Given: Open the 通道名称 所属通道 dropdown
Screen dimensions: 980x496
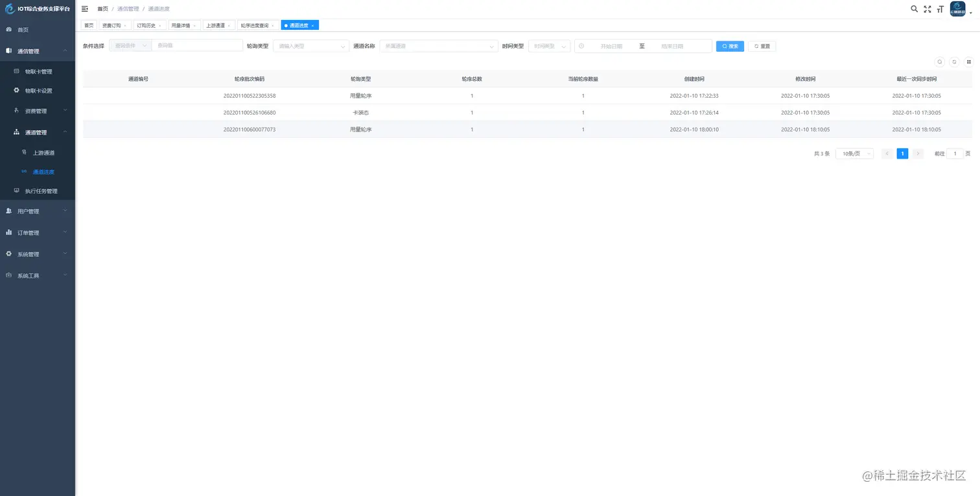Looking at the screenshot, I should pyautogui.click(x=439, y=46).
